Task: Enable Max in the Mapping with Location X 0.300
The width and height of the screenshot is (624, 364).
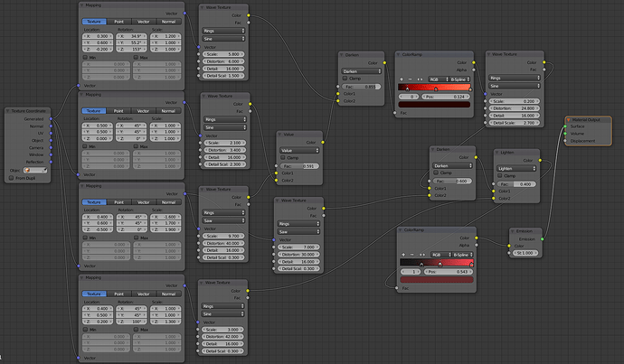Action: click(x=136, y=57)
